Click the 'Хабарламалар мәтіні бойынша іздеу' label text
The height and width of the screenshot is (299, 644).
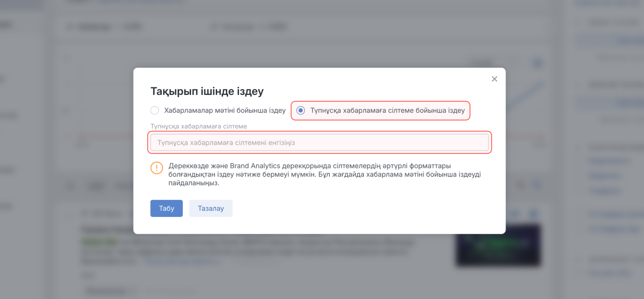pos(225,111)
